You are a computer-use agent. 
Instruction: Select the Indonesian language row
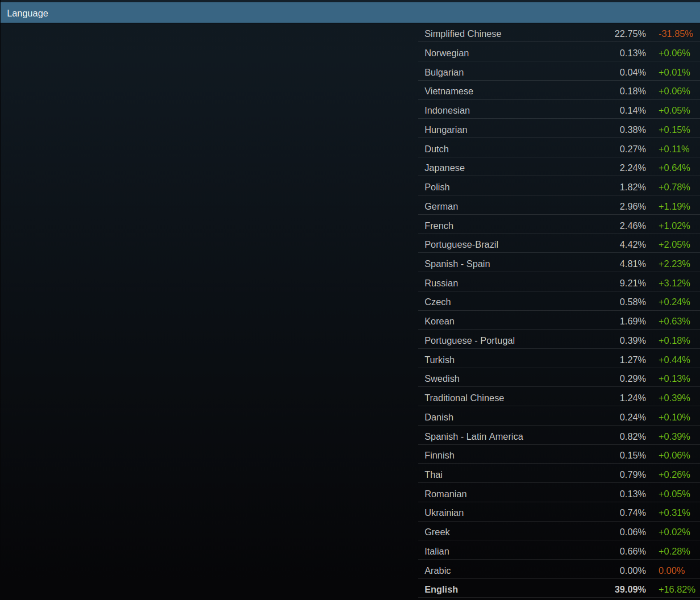[559, 110]
